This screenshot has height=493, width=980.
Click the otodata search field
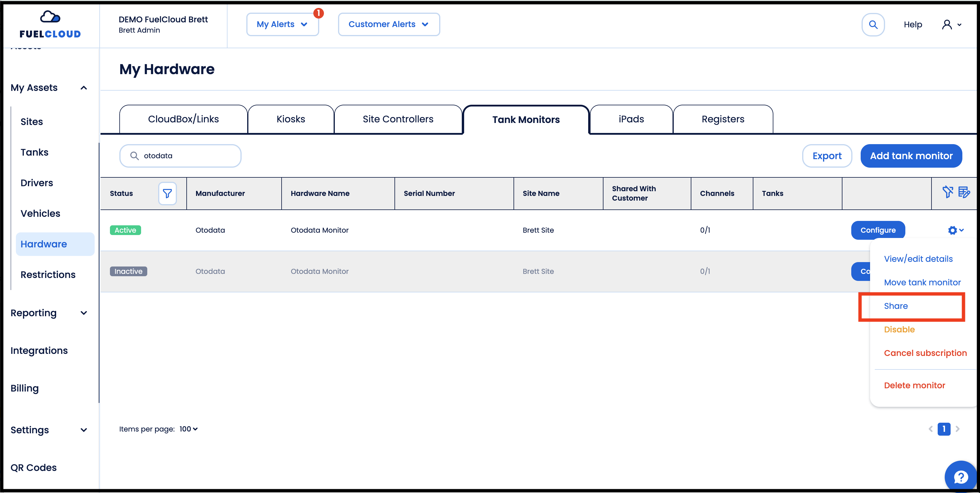click(x=180, y=156)
